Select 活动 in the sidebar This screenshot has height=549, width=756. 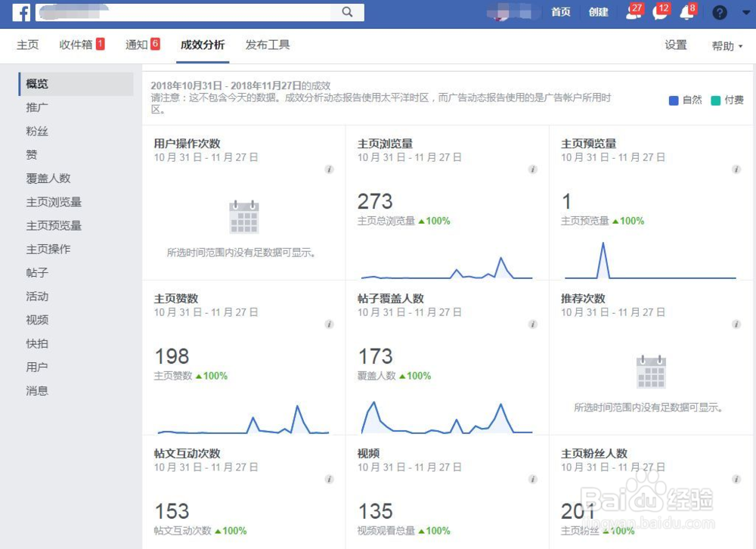[x=36, y=296]
